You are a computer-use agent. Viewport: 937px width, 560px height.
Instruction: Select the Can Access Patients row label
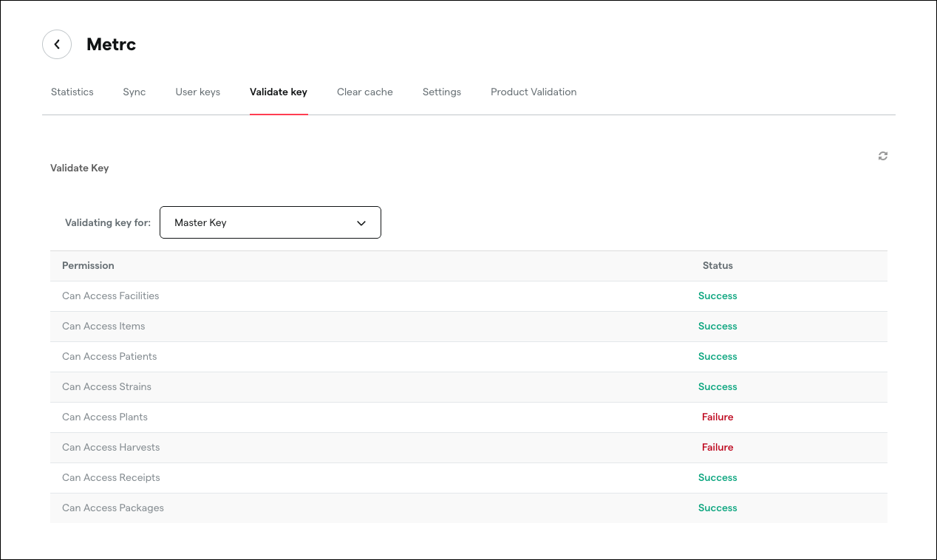coord(109,356)
